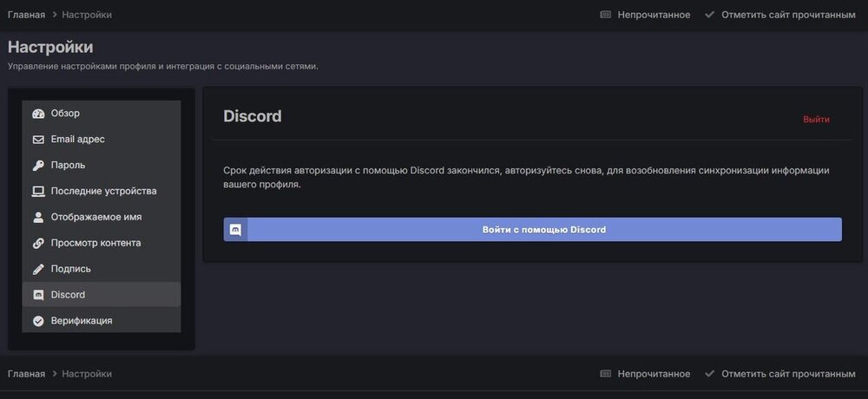
Task: Click Непрочитанное in the bottom bar
Action: [x=654, y=374]
